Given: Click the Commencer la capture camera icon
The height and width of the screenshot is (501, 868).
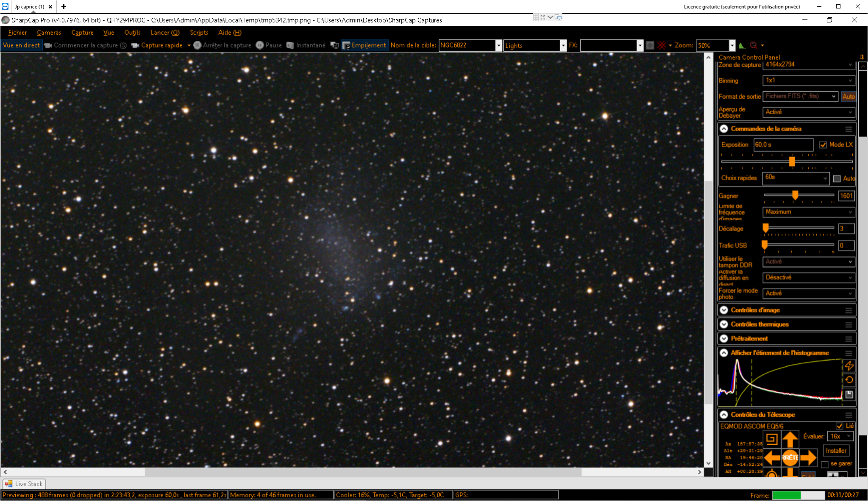Looking at the screenshot, I should point(48,45).
